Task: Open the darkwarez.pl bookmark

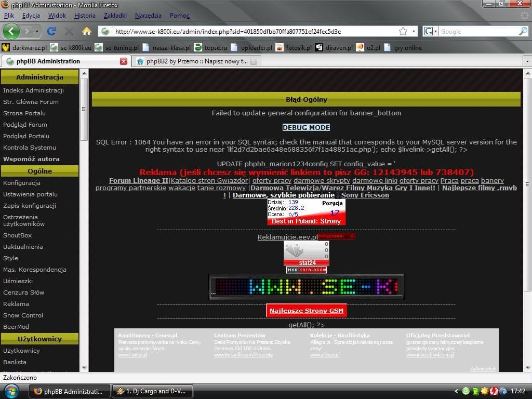Action: point(24,47)
